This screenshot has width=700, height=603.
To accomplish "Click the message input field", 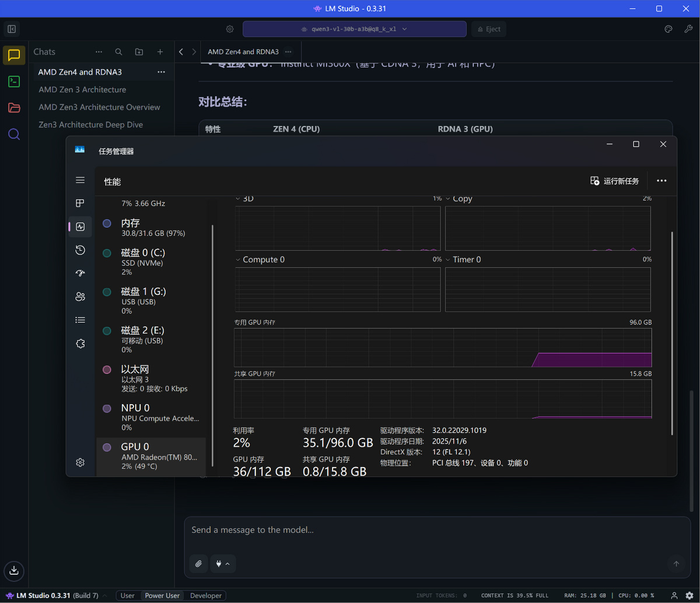I will pyautogui.click(x=437, y=530).
